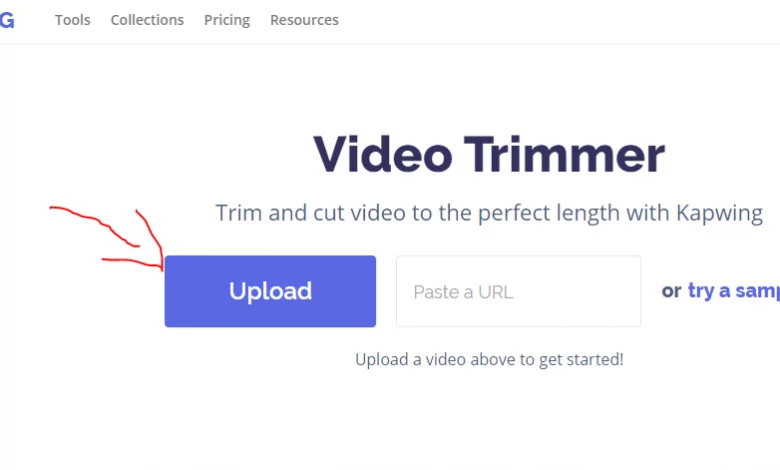780x470 pixels.
Task: Open the Collections menu item
Action: [147, 20]
